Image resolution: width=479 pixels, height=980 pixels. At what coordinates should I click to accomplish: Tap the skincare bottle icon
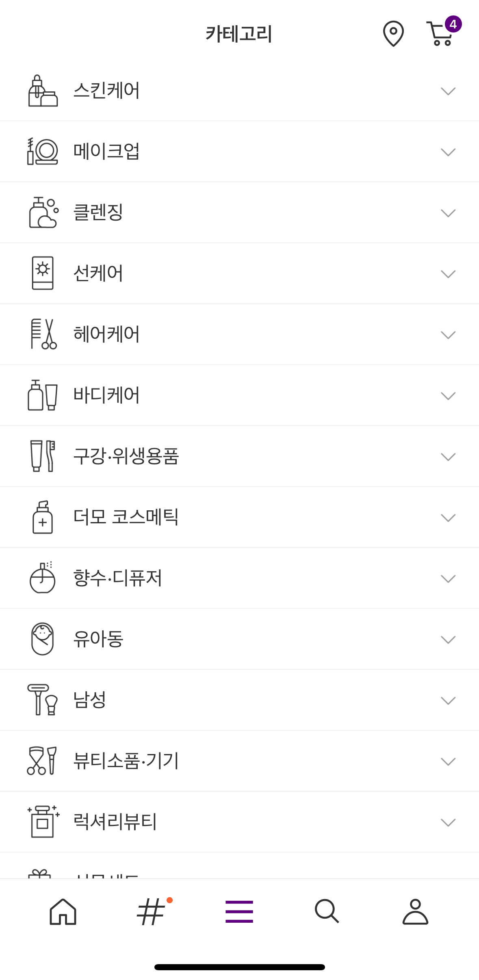coord(43,91)
